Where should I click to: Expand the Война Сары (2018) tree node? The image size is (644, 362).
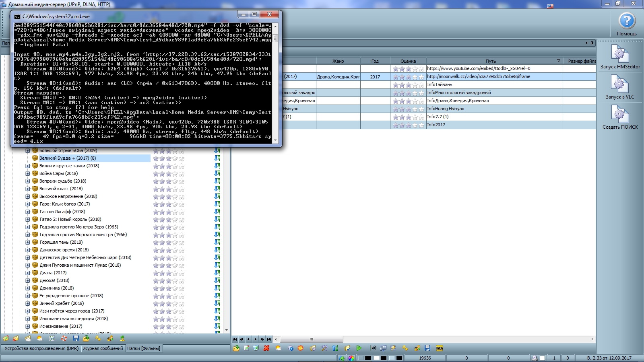28,174
